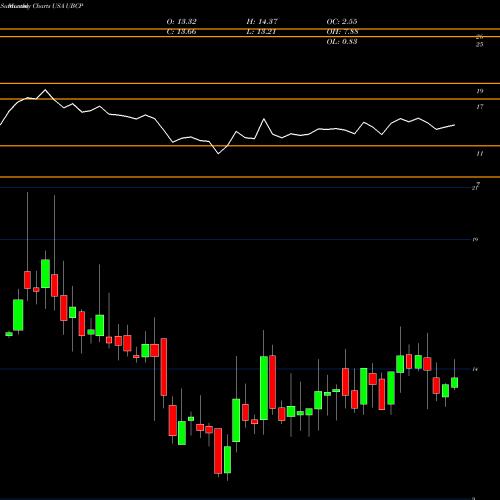Image resolution: width=500 pixels, height=500 pixels.
Task: Click the '11' axis label in upper panel
Action: click(x=479, y=154)
